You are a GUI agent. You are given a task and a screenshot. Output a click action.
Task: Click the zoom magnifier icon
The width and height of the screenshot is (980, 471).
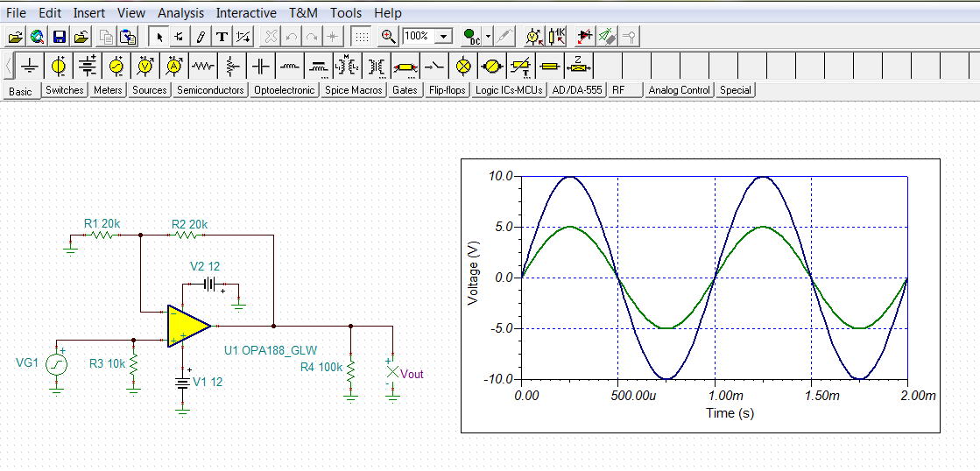389,37
